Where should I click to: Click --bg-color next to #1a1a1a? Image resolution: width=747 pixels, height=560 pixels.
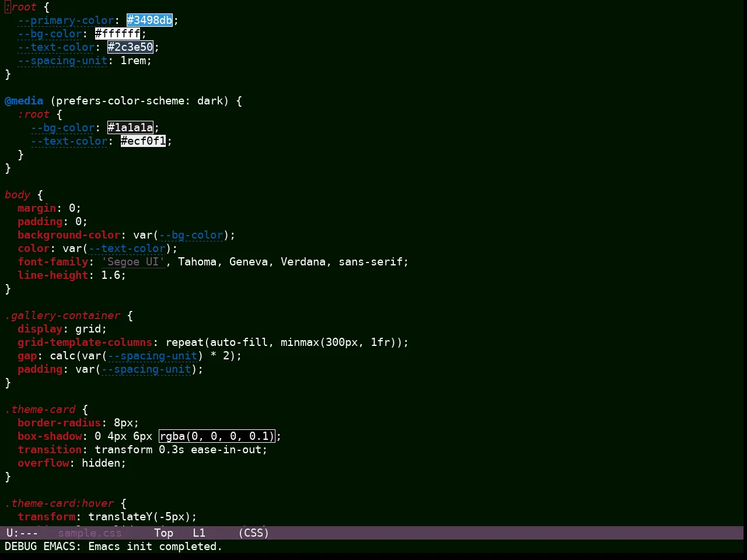pyautogui.click(x=63, y=128)
